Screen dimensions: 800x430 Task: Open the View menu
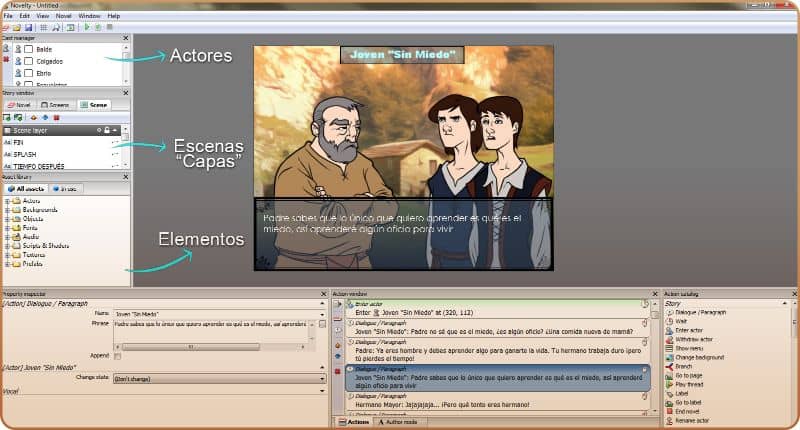(43, 16)
